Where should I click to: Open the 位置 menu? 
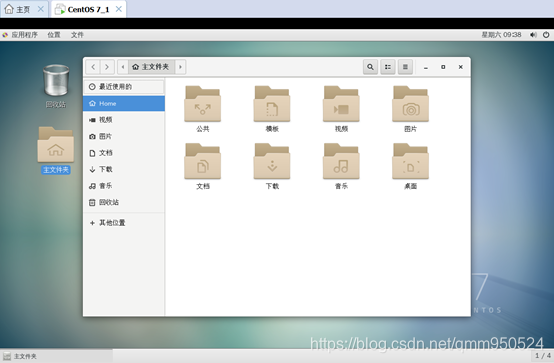54,35
